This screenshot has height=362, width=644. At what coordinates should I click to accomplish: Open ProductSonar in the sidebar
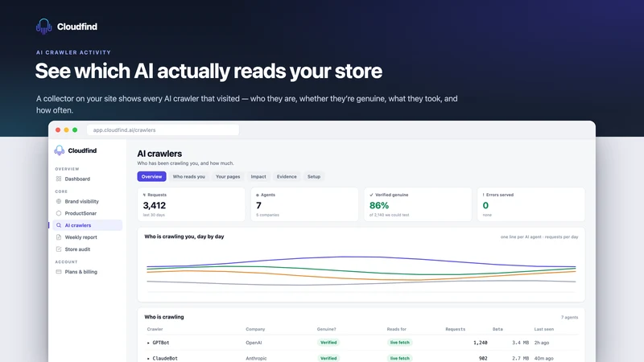87,213
